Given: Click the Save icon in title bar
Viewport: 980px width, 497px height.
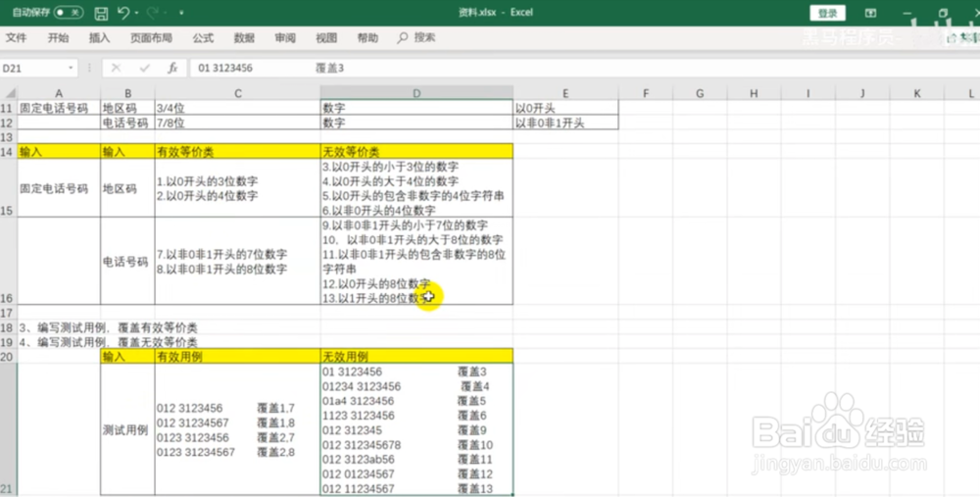Looking at the screenshot, I should tap(101, 13).
